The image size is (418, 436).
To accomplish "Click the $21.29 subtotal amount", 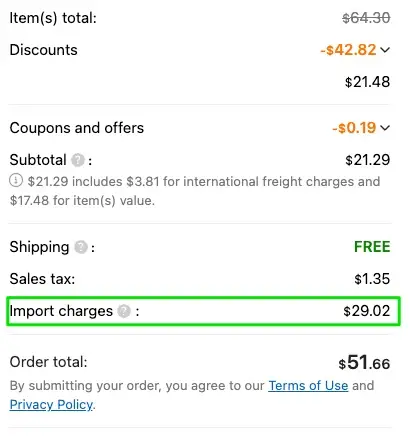I will 368,160.
